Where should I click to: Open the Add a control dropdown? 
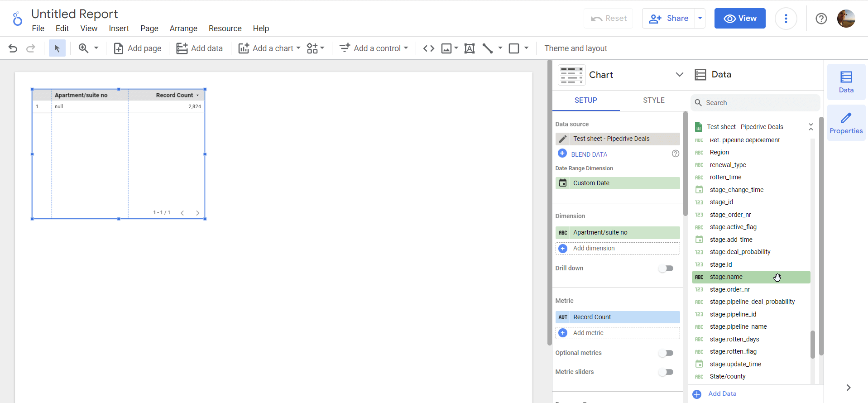[x=374, y=48]
